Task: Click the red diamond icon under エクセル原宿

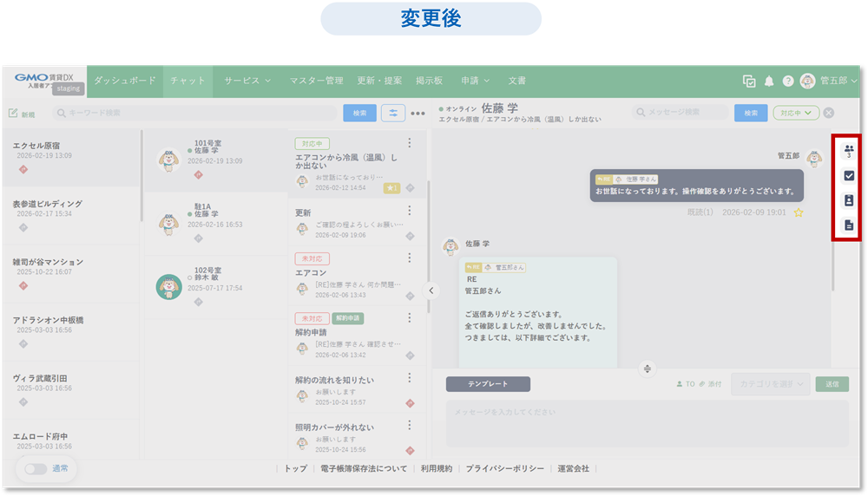Action: point(23,169)
